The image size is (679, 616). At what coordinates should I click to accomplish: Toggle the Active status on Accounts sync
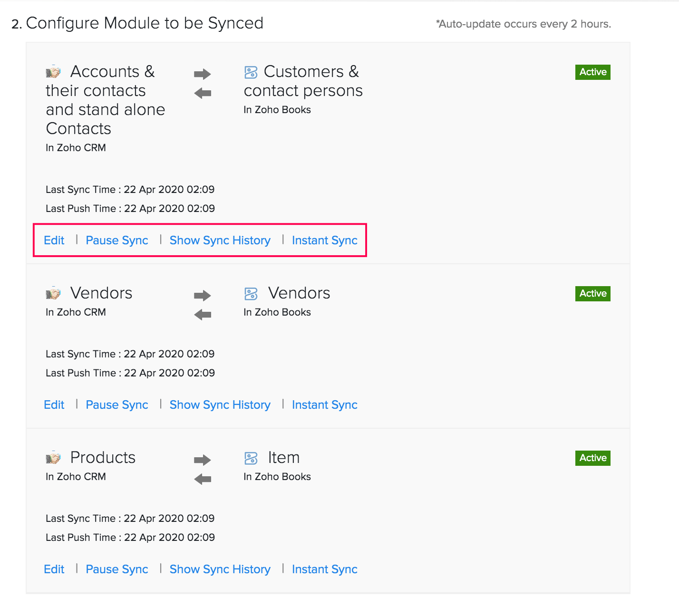[592, 72]
